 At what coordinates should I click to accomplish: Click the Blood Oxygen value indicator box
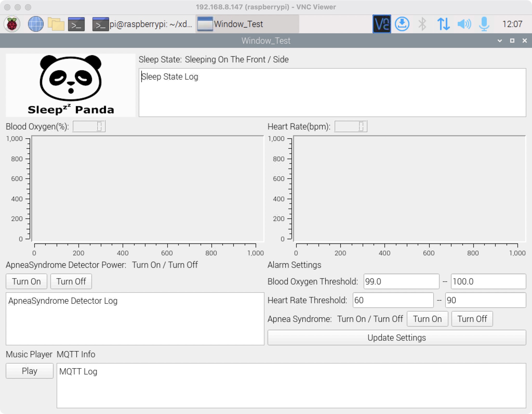tap(89, 126)
